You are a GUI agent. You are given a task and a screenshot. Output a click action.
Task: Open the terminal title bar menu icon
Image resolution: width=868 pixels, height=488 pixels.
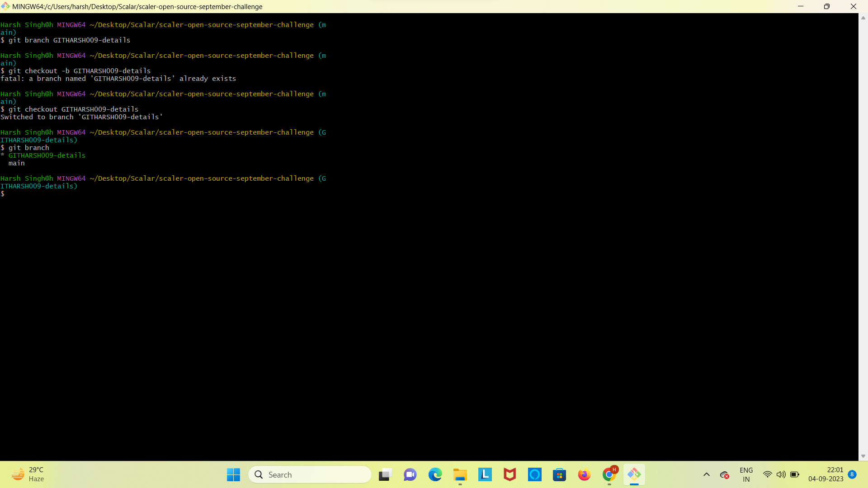[5, 6]
